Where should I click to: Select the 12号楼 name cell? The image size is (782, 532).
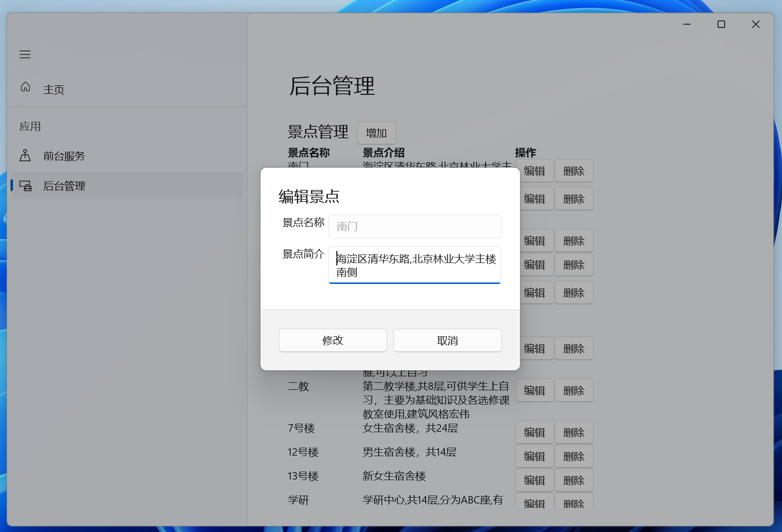pyautogui.click(x=303, y=452)
